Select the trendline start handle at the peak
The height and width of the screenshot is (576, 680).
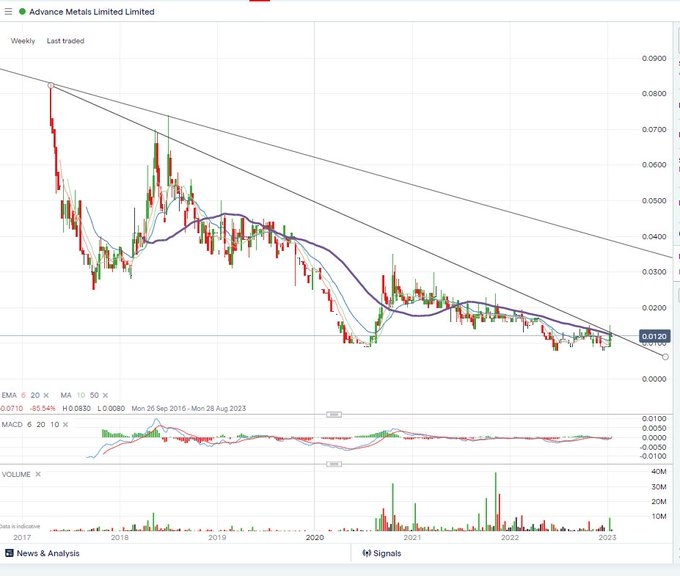[51, 85]
